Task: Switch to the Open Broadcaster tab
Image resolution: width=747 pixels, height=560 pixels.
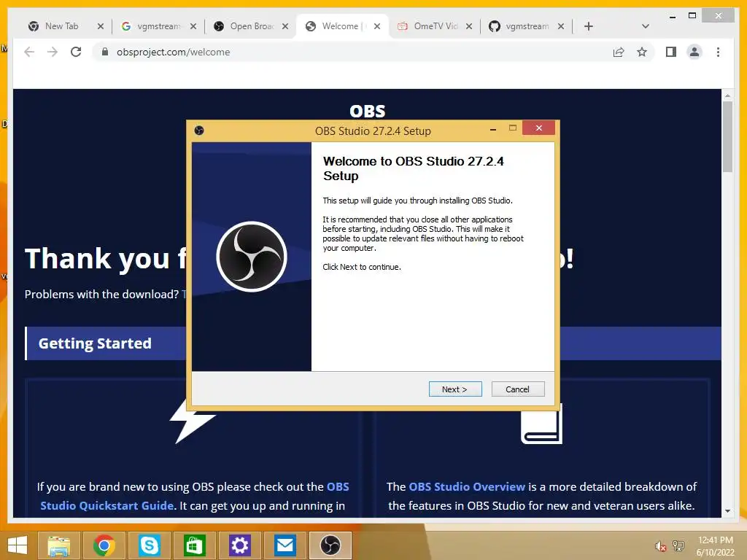Action: tap(250, 26)
